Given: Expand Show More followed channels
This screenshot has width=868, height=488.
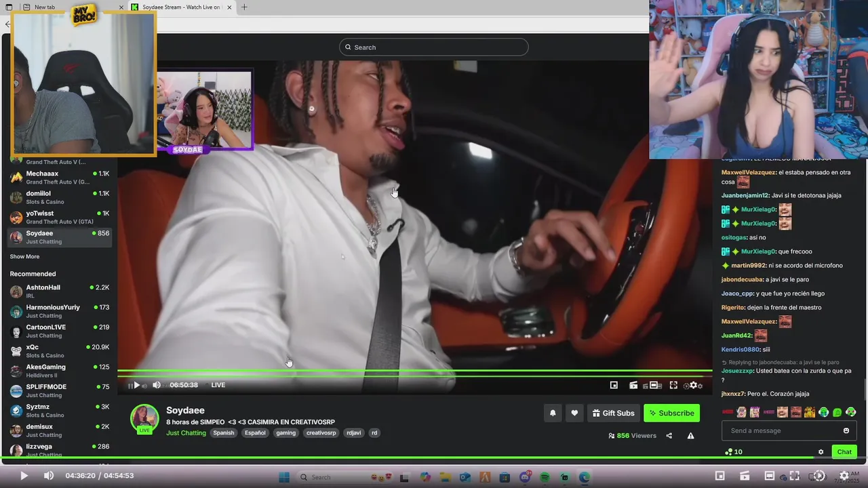Looking at the screenshot, I should 24,257.
